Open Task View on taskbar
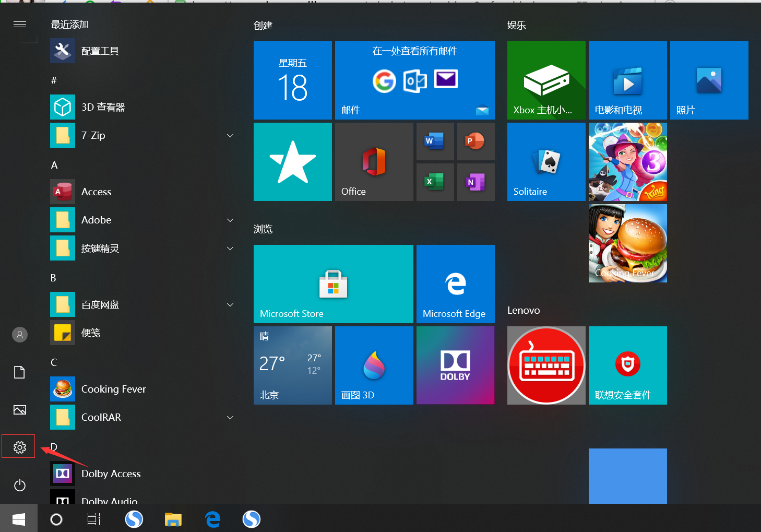The width and height of the screenshot is (761, 532). pos(94,519)
